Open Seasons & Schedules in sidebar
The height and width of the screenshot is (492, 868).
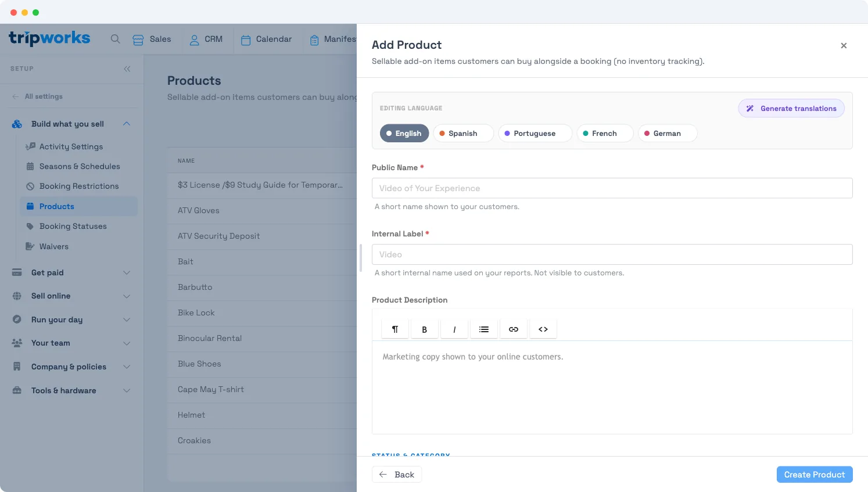pos(78,166)
